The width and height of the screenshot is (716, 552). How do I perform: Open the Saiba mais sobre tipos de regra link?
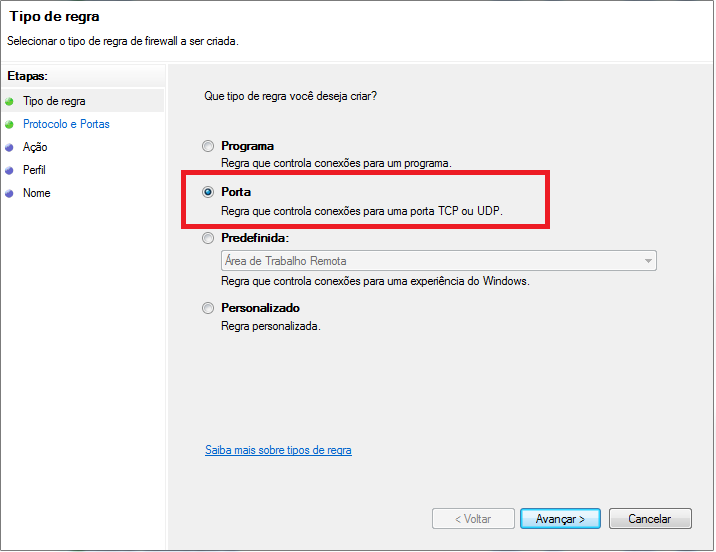(x=278, y=450)
